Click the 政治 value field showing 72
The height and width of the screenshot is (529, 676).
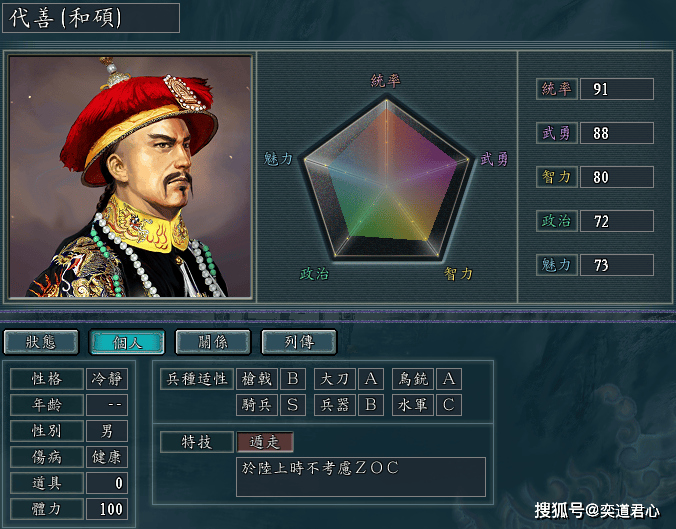pyautogui.click(x=617, y=221)
